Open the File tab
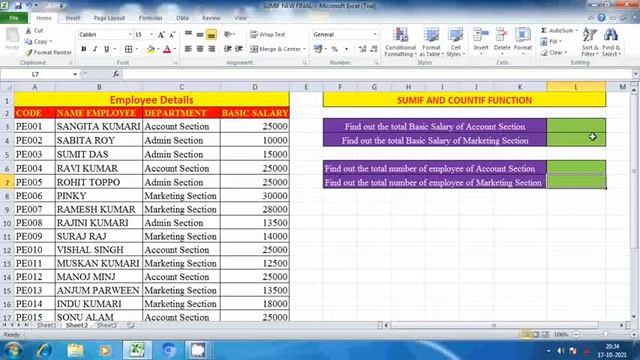 point(14,18)
